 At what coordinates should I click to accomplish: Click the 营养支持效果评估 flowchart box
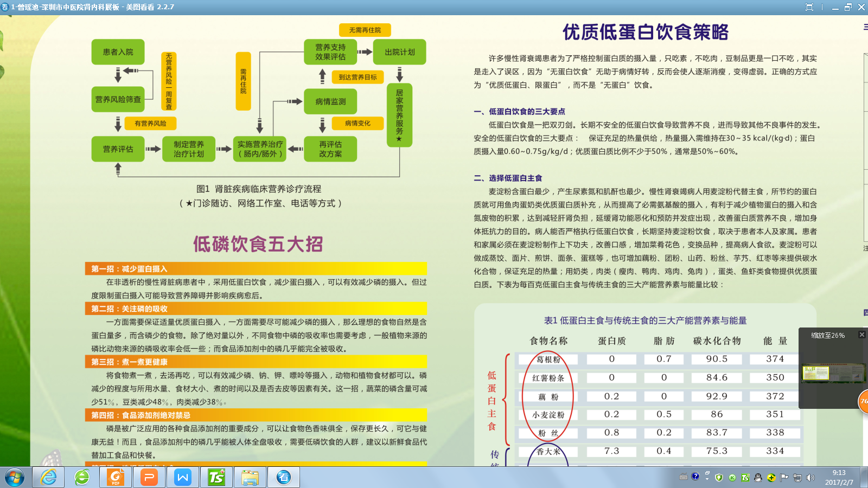(330, 52)
